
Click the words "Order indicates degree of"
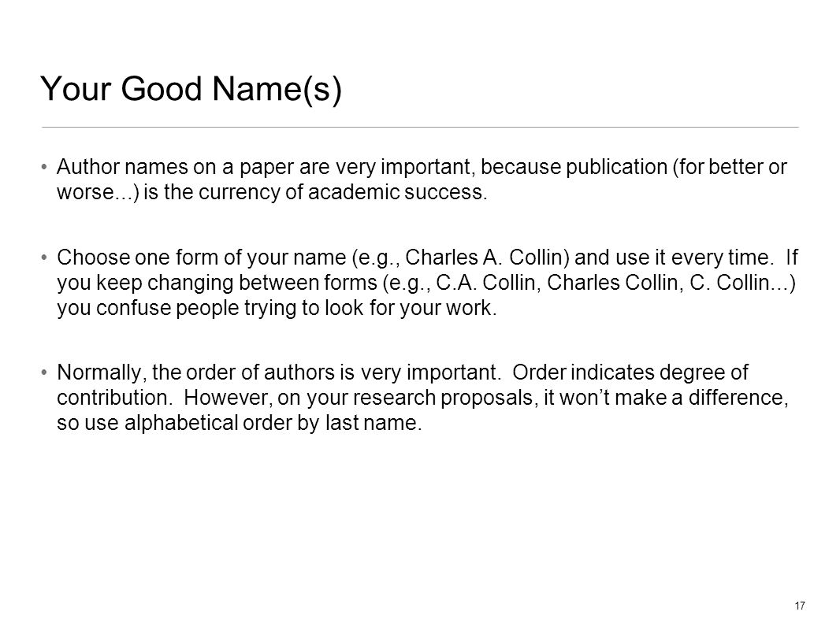630,372
